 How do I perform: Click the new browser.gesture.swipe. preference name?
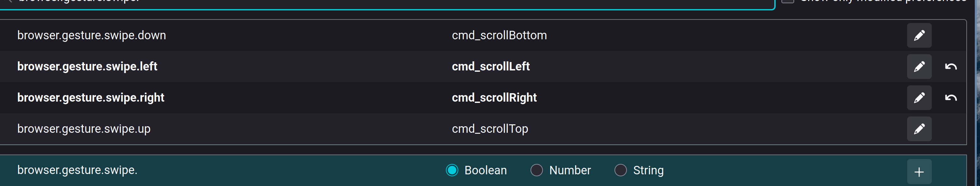click(x=77, y=170)
